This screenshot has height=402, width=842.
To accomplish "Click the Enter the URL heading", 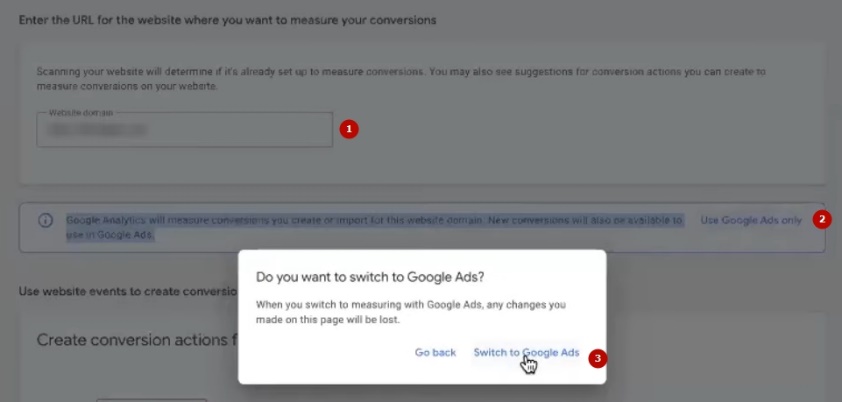I will tap(228, 21).
